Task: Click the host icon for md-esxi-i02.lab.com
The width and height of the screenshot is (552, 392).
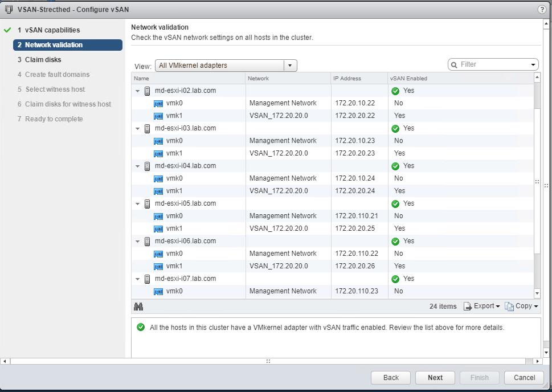Action: tap(148, 91)
